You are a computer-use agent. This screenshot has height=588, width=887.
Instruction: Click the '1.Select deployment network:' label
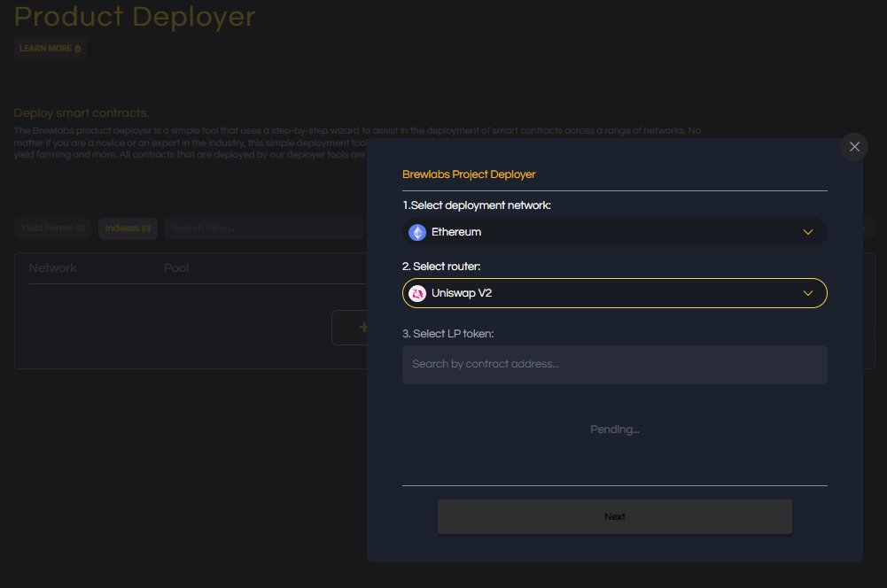[x=477, y=205]
